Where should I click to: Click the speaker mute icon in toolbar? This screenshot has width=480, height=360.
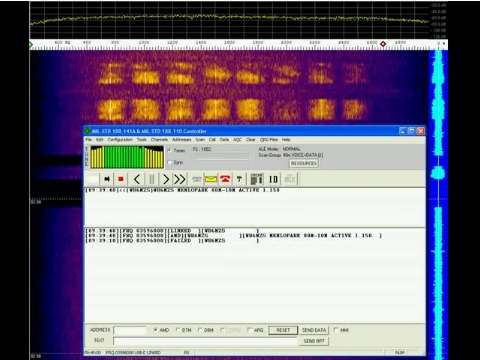tap(107, 179)
